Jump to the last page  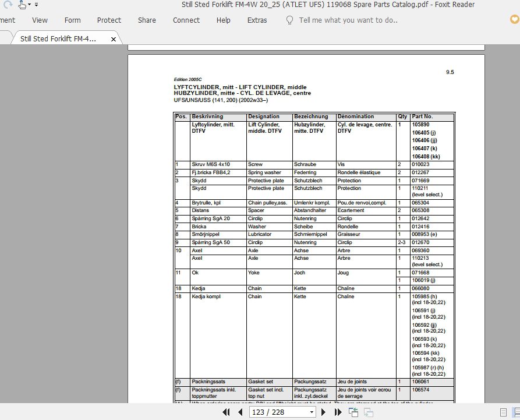tap(338, 412)
